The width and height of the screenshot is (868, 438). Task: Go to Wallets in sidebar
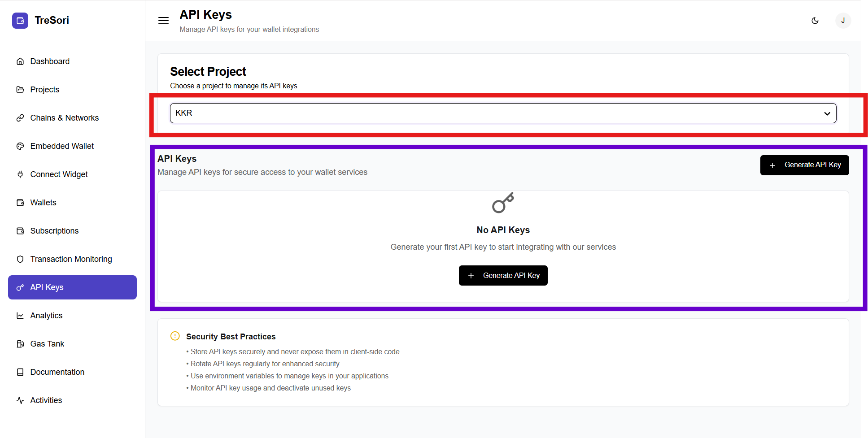44,203
